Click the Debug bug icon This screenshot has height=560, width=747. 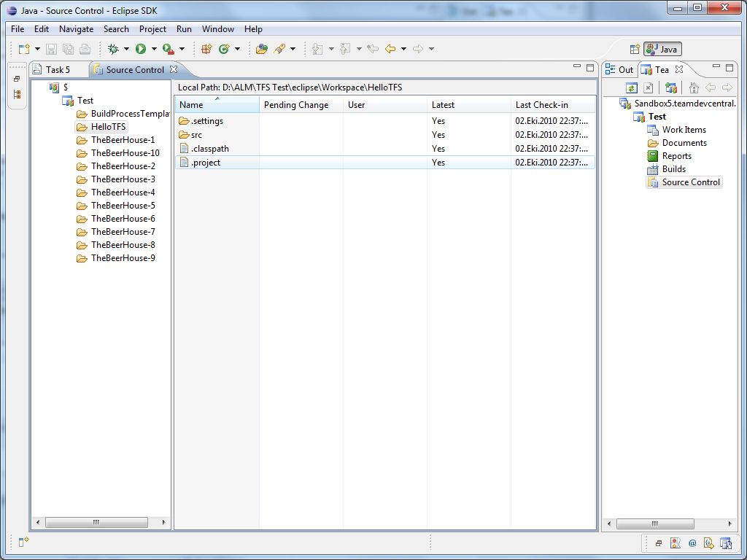(113, 49)
